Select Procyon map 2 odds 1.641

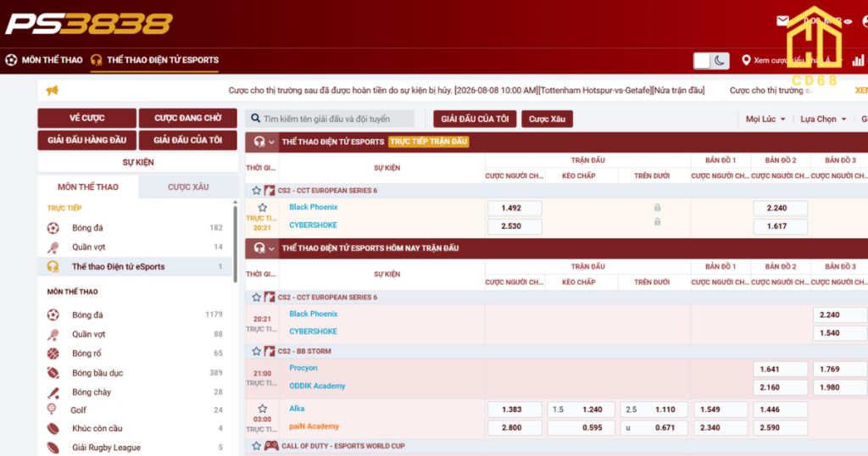tap(780, 369)
